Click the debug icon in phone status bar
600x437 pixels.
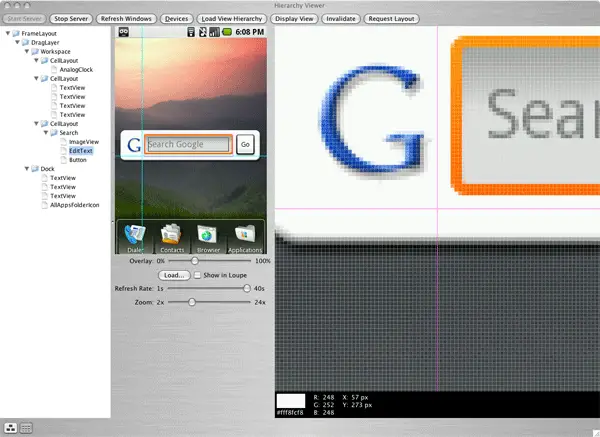pyautogui.click(x=124, y=33)
